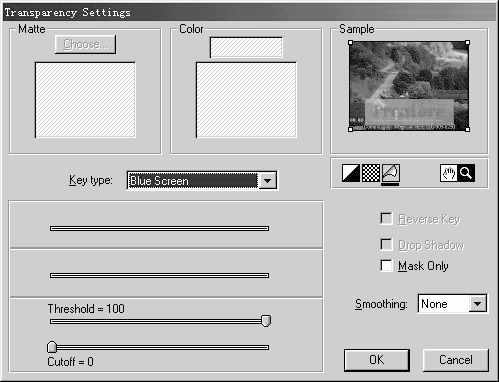The image size is (499, 382).
Task: Click the Cutoff slider handle
Action: pyautogui.click(x=52, y=347)
